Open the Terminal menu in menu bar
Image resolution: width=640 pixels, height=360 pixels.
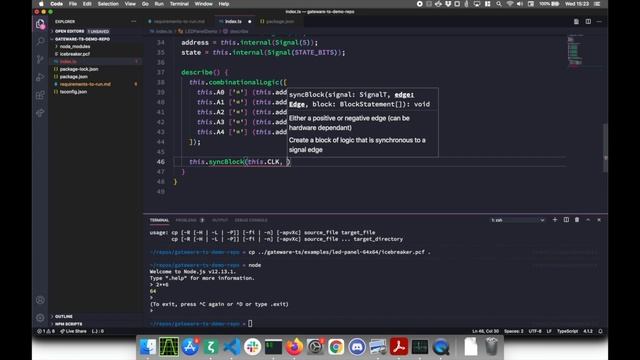179,4
